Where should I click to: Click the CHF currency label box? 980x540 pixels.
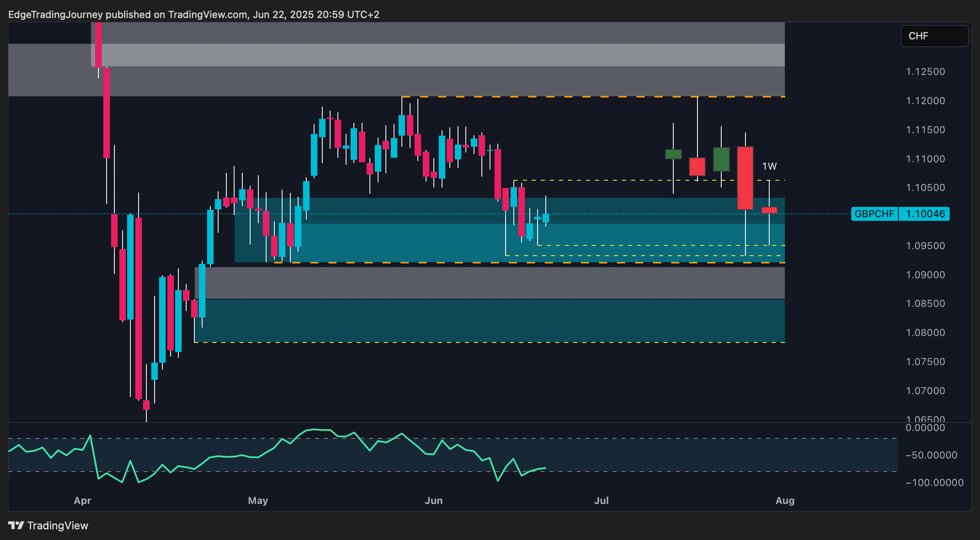pos(934,36)
